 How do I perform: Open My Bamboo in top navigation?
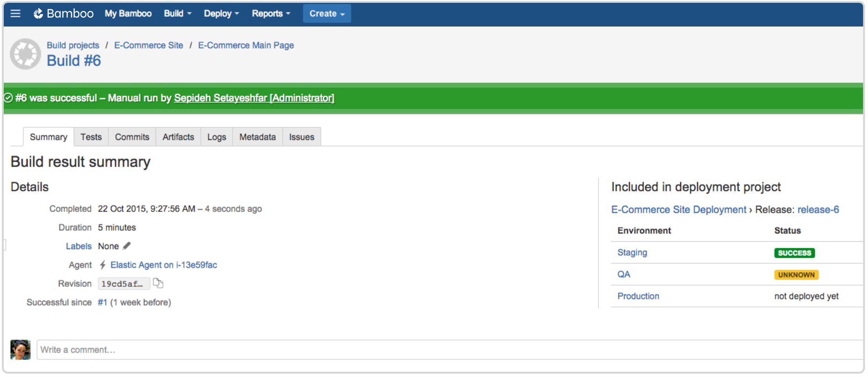(x=128, y=14)
